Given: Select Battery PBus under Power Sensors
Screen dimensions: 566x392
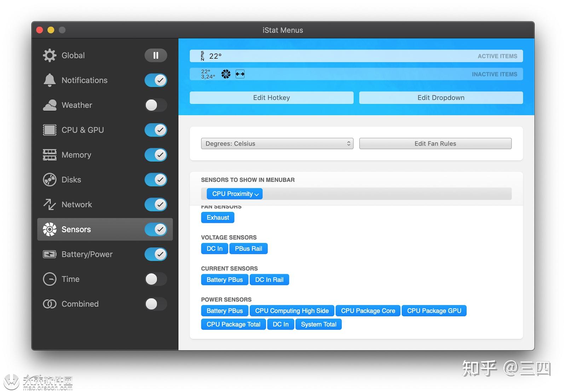Looking at the screenshot, I should pyautogui.click(x=225, y=311).
